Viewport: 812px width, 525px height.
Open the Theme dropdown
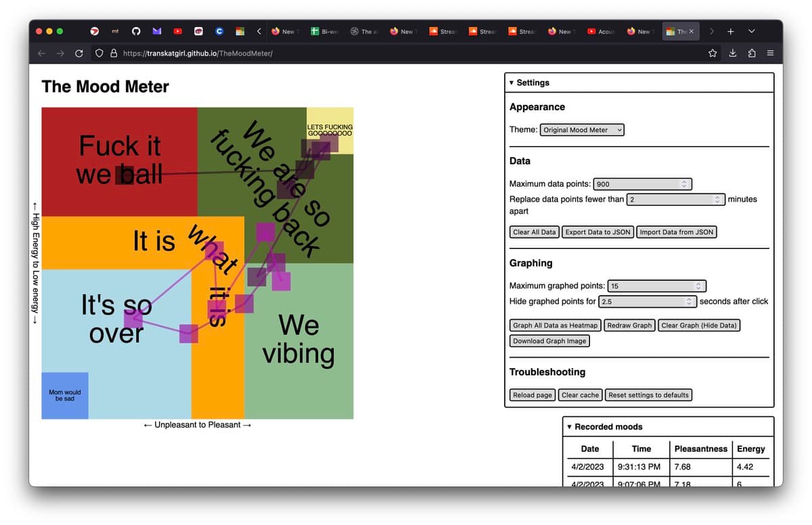pyautogui.click(x=582, y=130)
